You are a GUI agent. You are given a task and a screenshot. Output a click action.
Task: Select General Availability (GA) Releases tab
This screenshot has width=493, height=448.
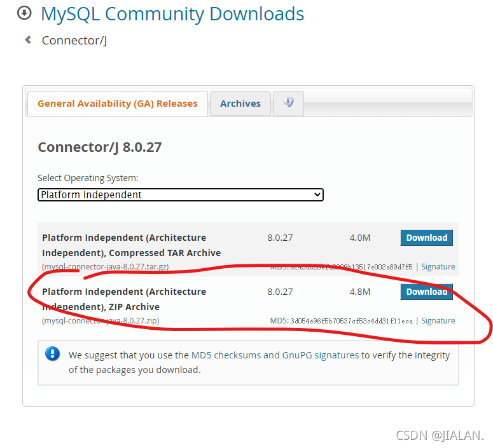click(118, 104)
